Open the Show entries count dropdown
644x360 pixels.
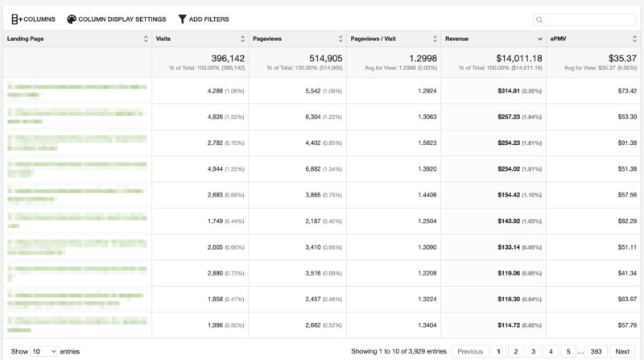(x=44, y=351)
